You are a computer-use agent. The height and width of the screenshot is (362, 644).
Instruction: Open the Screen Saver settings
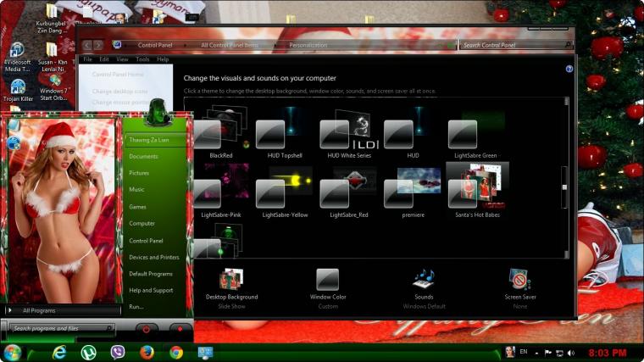click(x=520, y=288)
